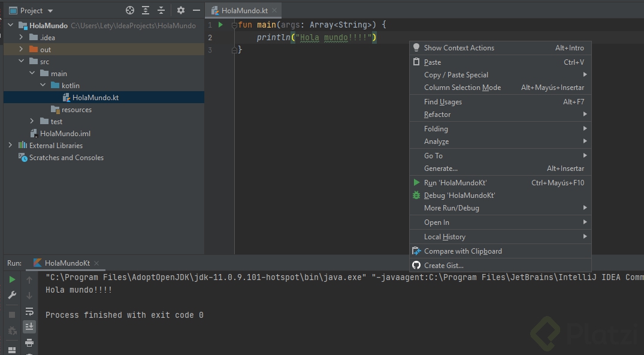This screenshot has width=644, height=355.
Task: Click the print icon in Run panel
Action: (x=29, y=343)
